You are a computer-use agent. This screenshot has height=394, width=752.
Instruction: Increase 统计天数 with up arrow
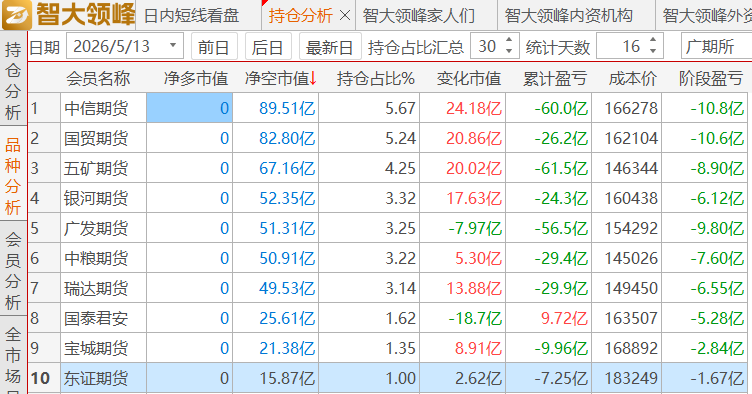tap(653, 40)
